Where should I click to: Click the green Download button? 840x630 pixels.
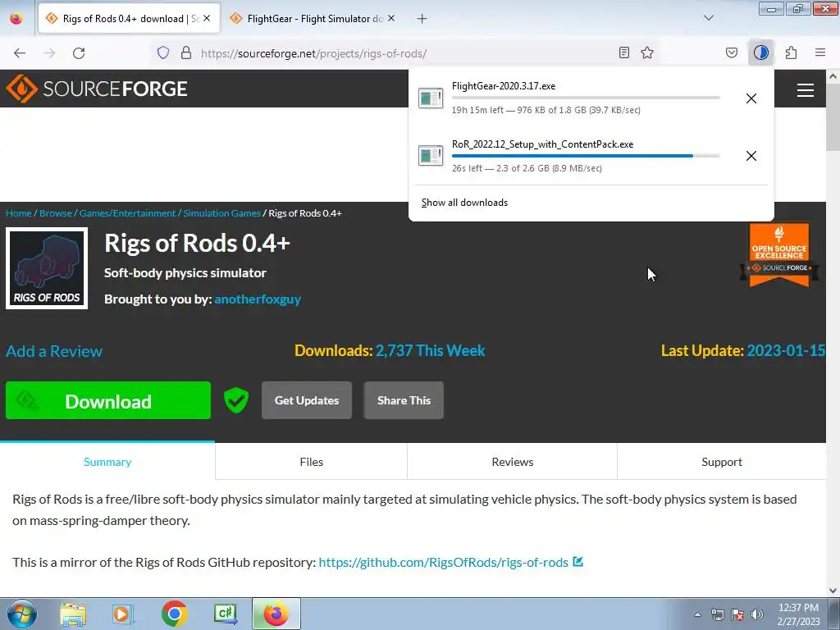click(x=108, y=400)
